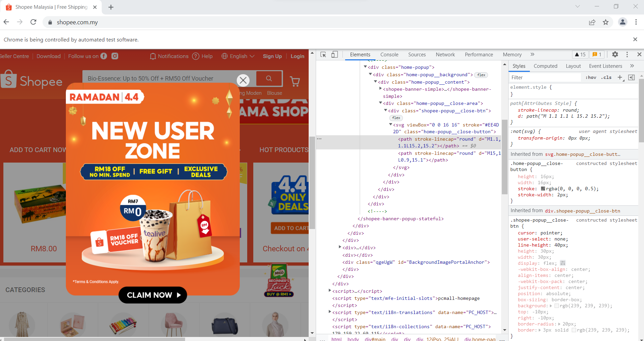Toggle the .cls element classes panel

[x=607, y=78]
